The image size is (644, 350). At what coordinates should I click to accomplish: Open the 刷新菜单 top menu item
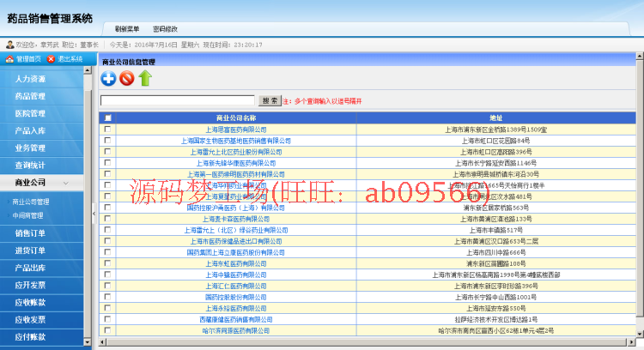pyautogui.click(x=127, y=29)
